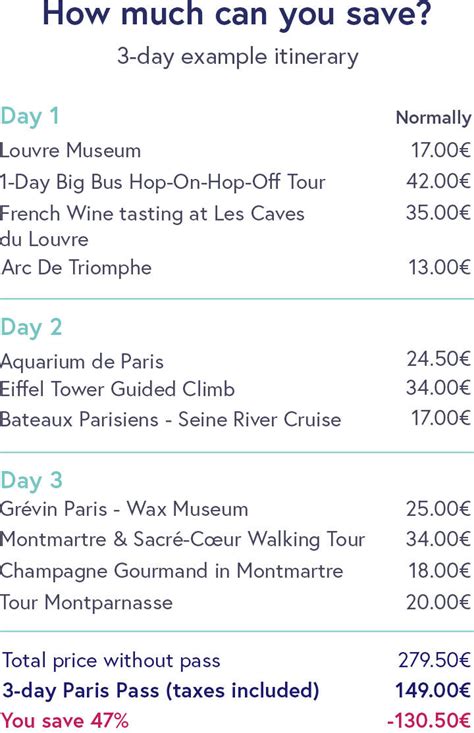The height and width of the screenshot is (733, 474).
Task: Select the 279.50€ total price value
Action: click(434, 660)
